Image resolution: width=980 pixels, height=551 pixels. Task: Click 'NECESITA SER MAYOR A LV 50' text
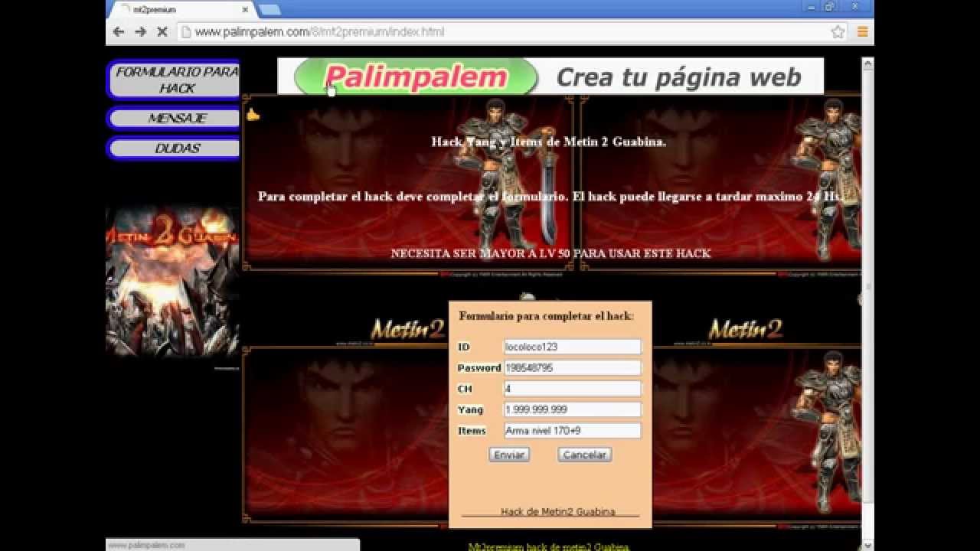(x=550, y=253)
